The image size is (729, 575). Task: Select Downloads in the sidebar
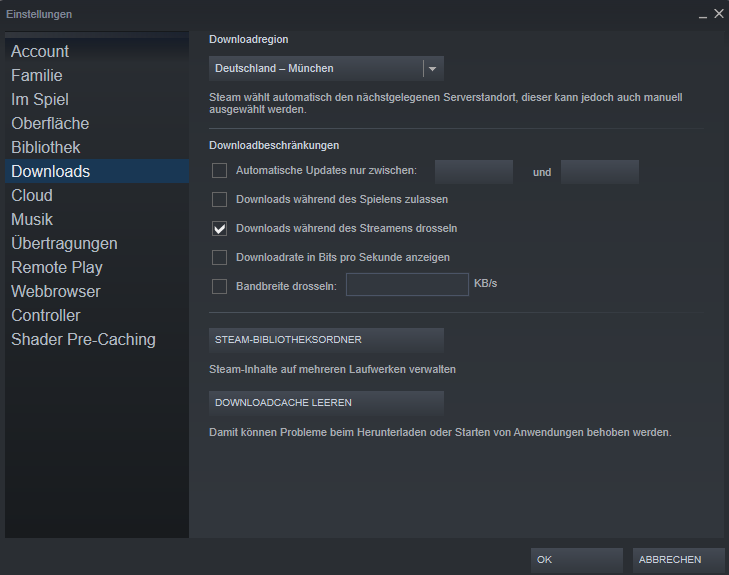pyautogui.click(x=97, y=171)
